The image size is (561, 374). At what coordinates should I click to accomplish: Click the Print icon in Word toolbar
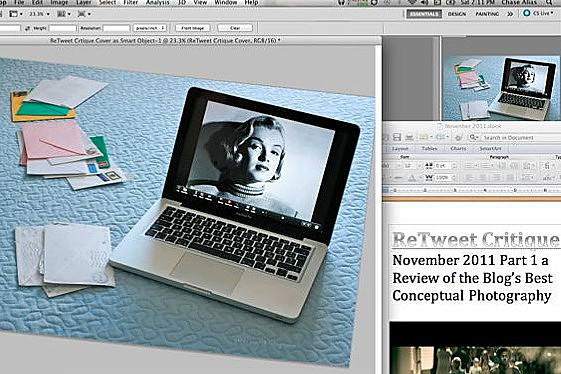click(409, 137)
